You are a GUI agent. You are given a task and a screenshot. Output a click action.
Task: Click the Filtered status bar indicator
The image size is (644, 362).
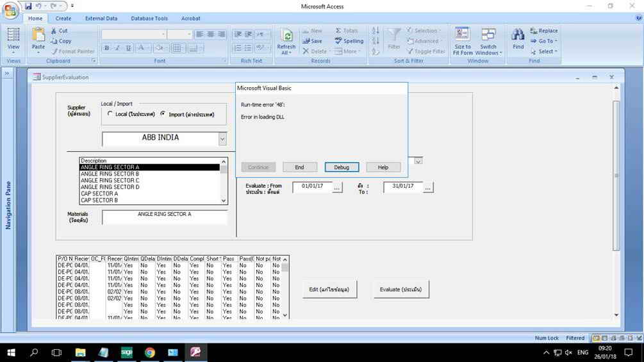(575, 338)
